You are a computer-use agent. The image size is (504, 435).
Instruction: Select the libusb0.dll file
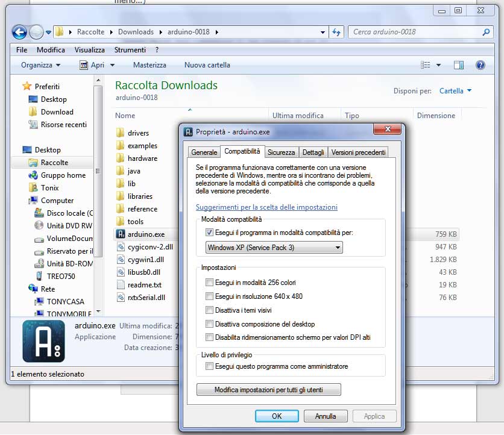click(x=138, y=272)
